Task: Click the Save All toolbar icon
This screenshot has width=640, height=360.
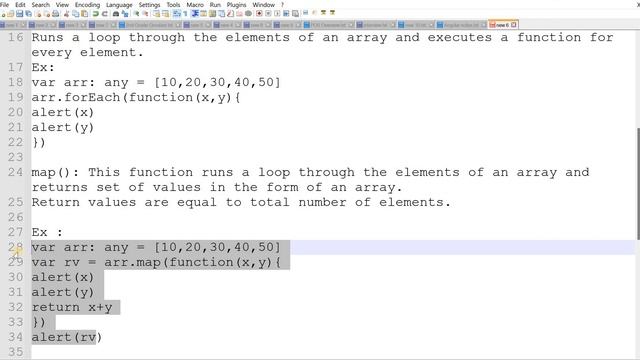Action: [x=29, y=13]
